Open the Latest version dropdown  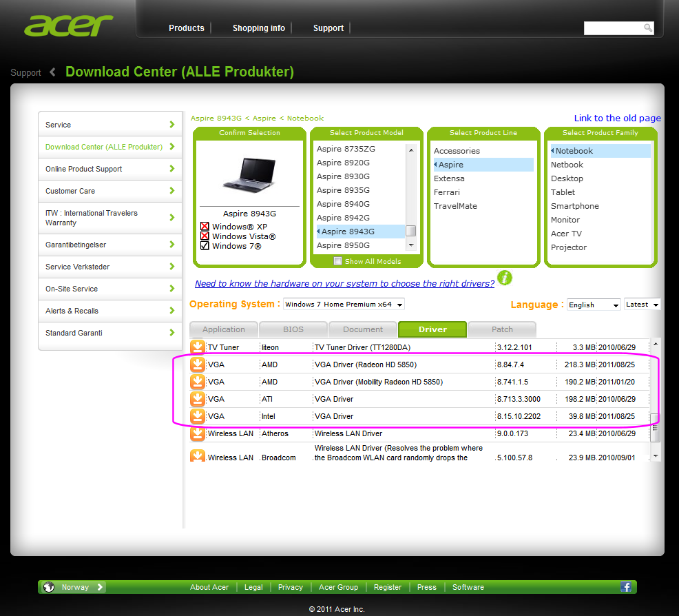pyautogui.click(x=643, y=305)
